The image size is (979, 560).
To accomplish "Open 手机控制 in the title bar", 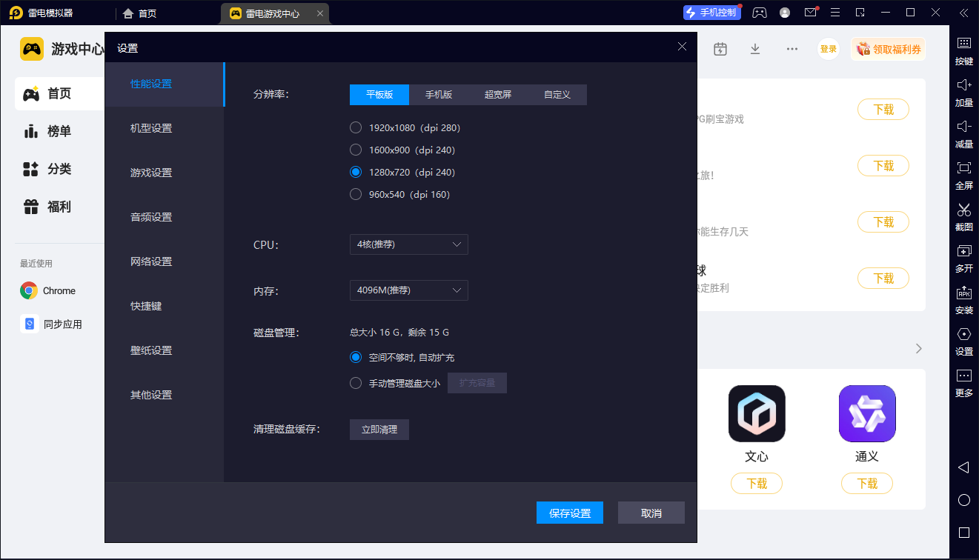I will click(713, 13).
